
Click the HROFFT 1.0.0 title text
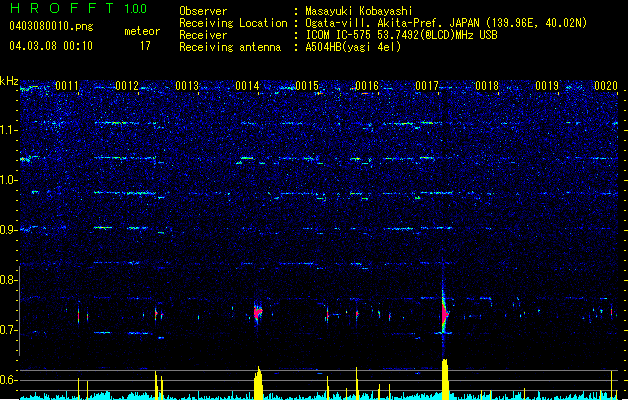point(78,8)
